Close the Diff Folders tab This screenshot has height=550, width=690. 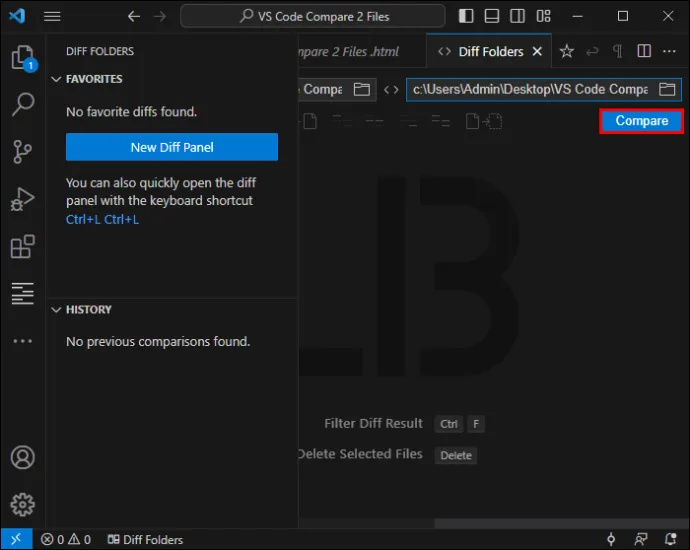537,51
